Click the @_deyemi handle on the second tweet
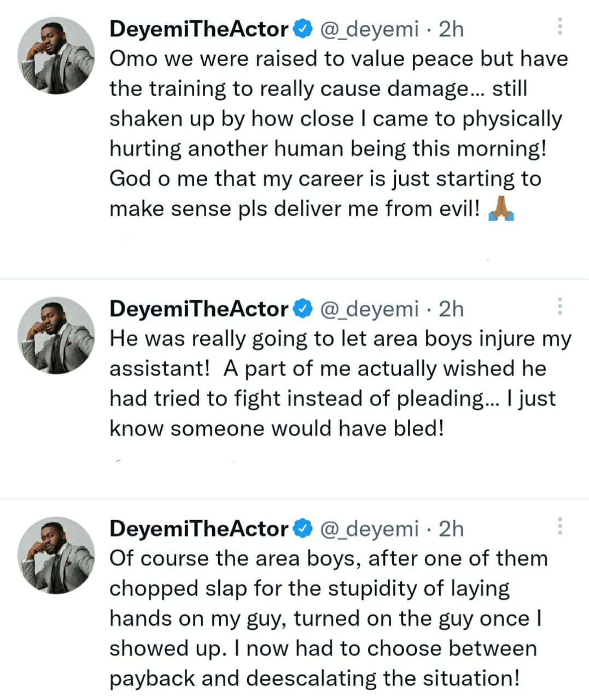The image size is (589, 700). pos(369,309)
